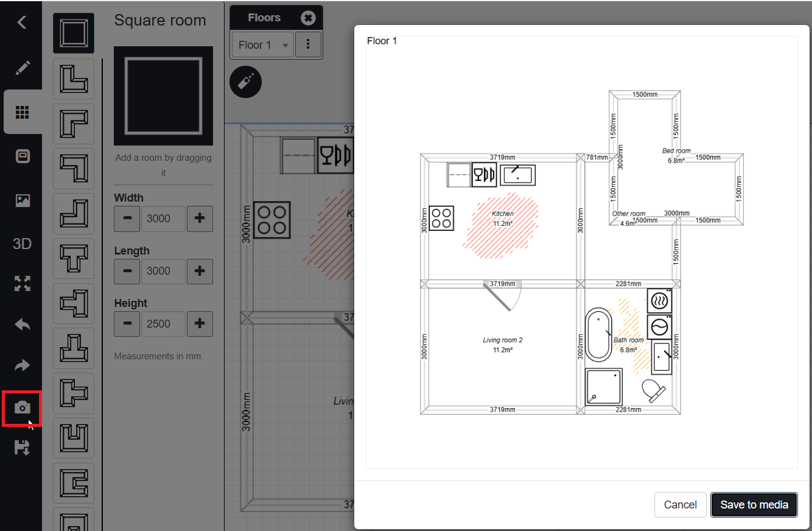Screen dimensions: 812x531
Task: Click the fit-to-screen arrows icon
Action: tap(23, 283)
